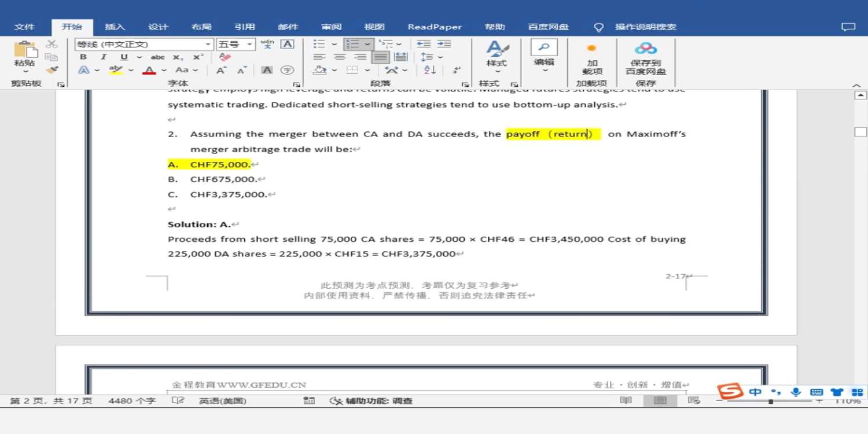The image size is (868, 434).
Task: Apply the text effects outlined A
Action: pyautogui.click(x=84, y=70)
